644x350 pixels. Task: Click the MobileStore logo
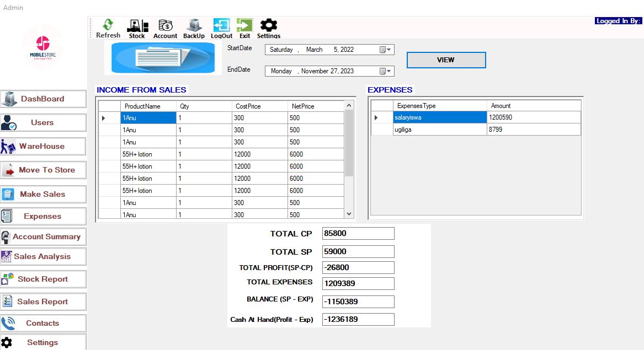click(x=42, y=47)
